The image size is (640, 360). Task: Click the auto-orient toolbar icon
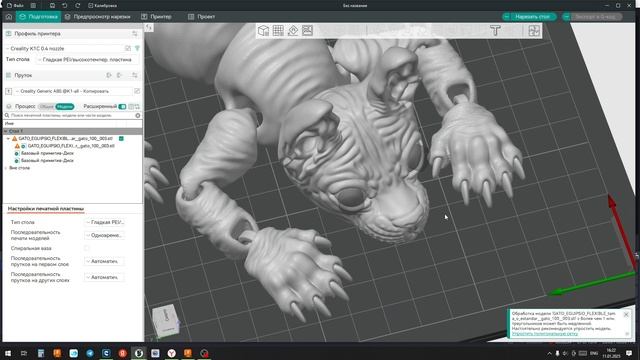click(x=293, y=31)
